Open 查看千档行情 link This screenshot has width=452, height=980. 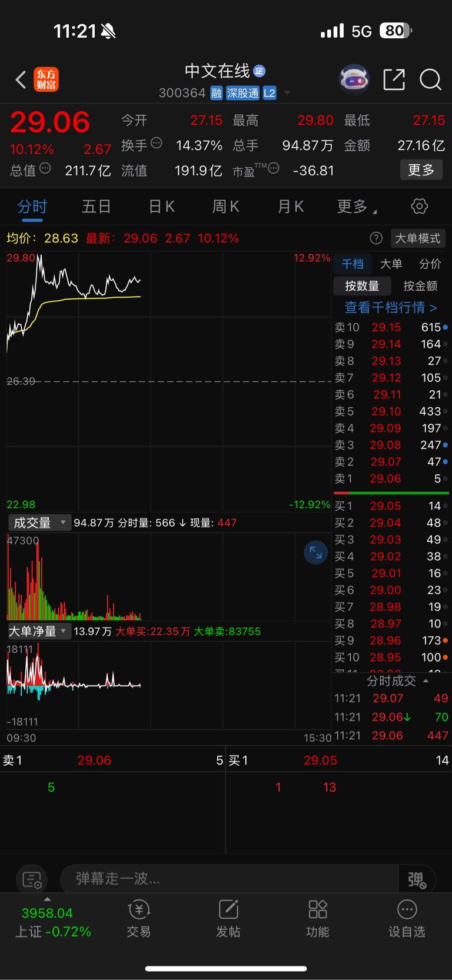391,307
